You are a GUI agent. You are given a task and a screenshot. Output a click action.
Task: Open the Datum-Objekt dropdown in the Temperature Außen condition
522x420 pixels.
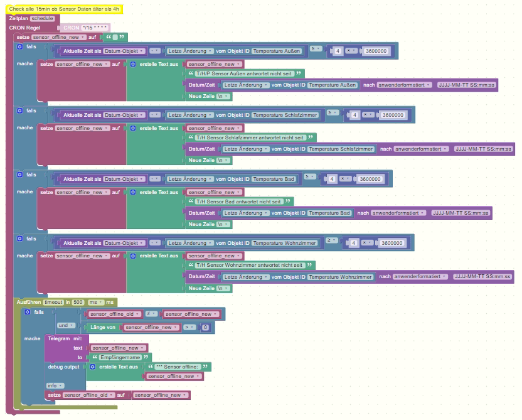[124, 51]
